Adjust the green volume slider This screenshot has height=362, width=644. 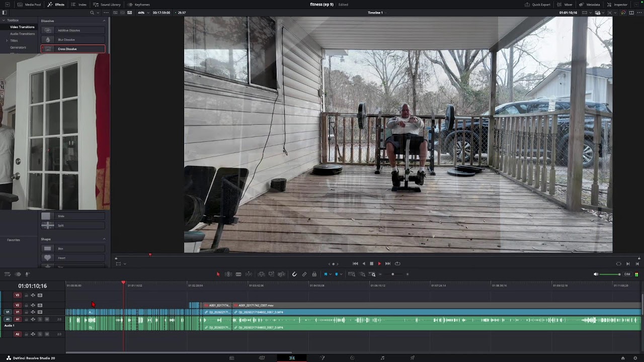611,274
